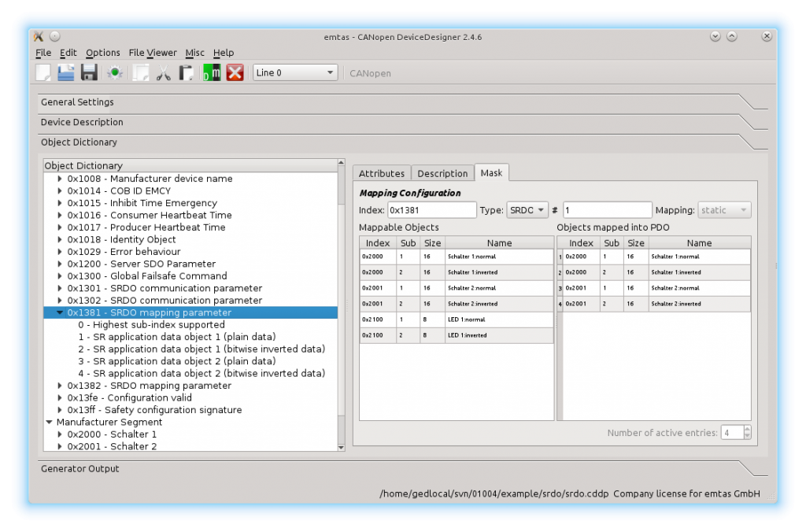Click the Open project toolbar icon
The image size is (806, 532).
66,73
